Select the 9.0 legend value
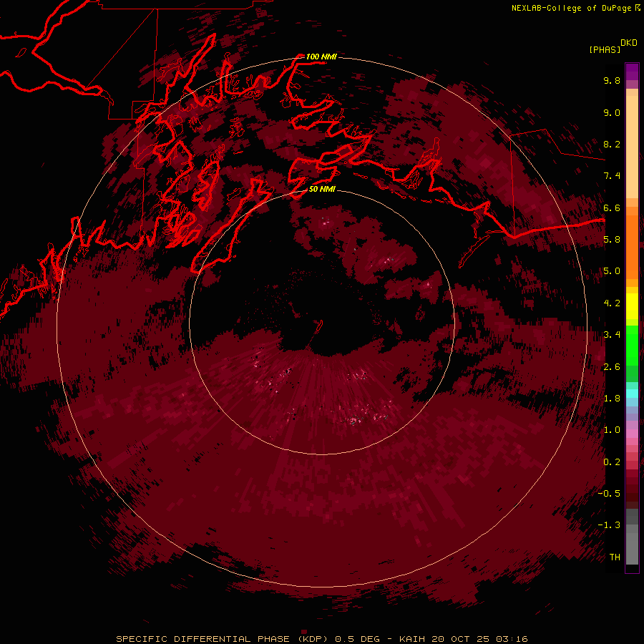Image resolution: width=644 pixels, height=644 pixels. pyautogui.click(x=612, y=112)
